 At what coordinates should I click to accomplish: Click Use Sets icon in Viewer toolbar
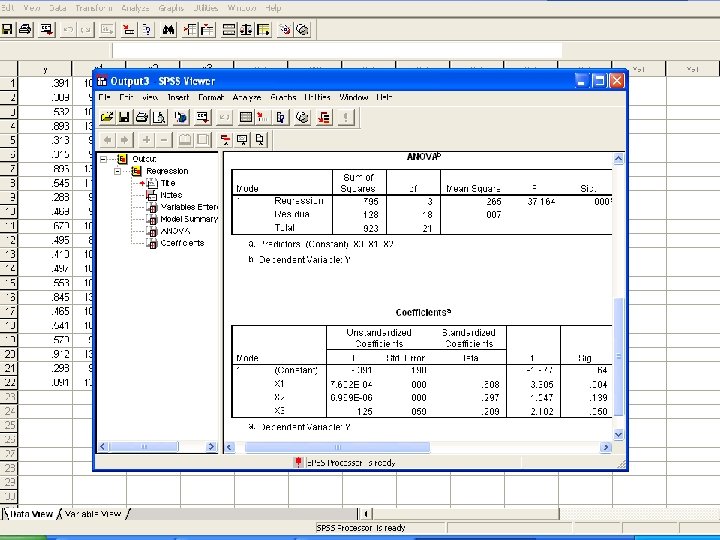coord(302,118)
